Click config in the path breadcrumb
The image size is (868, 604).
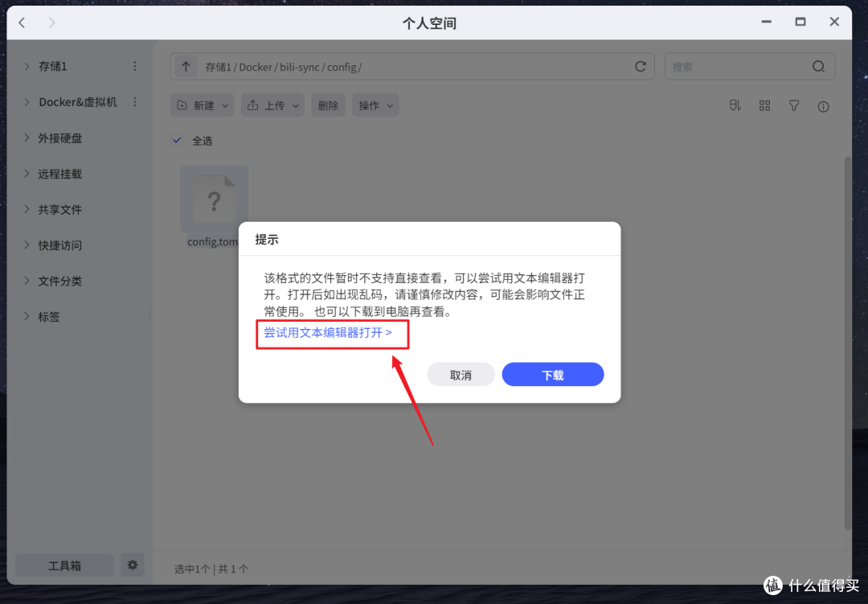(x=342, y=67)
